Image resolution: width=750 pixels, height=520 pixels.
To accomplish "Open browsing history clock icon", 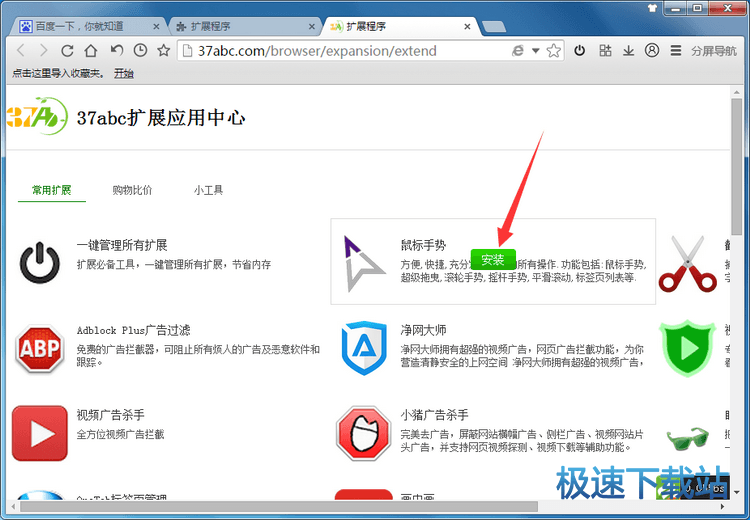I will click(x=140, y=50).
